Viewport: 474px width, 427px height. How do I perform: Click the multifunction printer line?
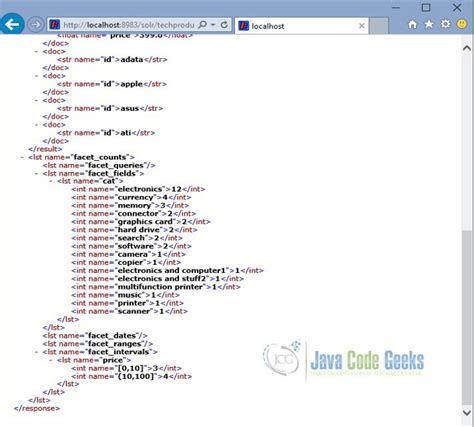[x=156, y=287]
